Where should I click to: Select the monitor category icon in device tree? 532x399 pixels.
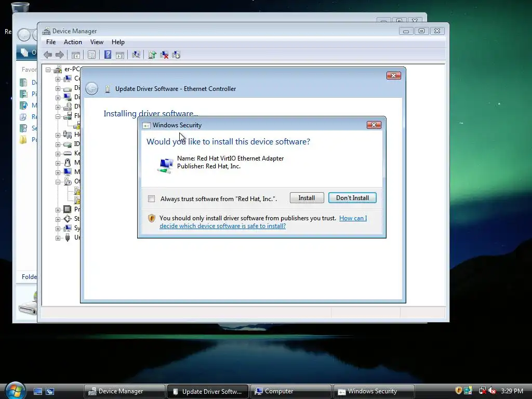[x=68, y=171]
